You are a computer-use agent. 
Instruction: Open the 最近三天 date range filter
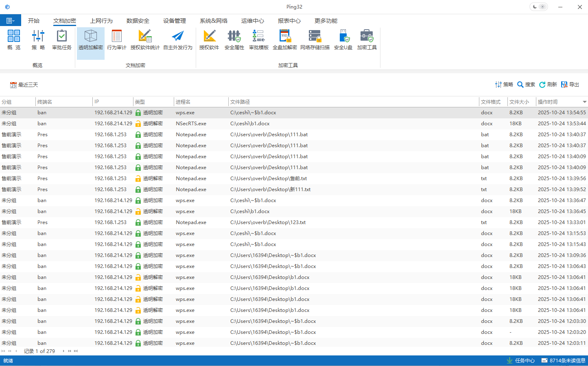(x=24, y=85)
